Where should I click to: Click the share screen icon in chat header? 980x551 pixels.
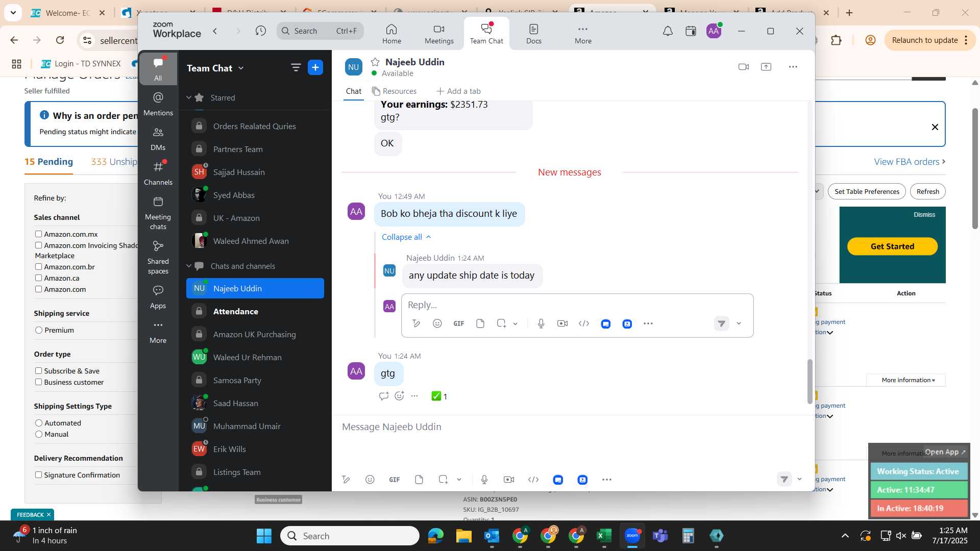point(766,67)
